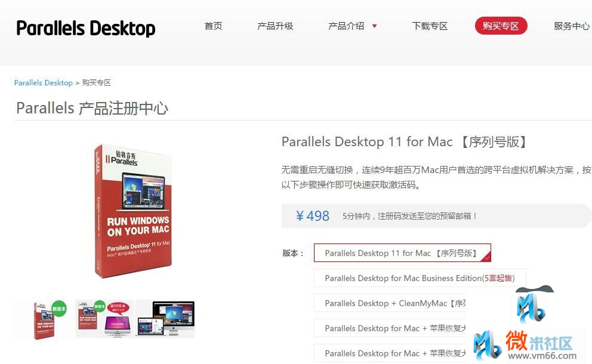Image resolution: width=592 pixels, height=364 pixels.
Task: Go to the 首页 home page
Action: click(x=213, y=26)
